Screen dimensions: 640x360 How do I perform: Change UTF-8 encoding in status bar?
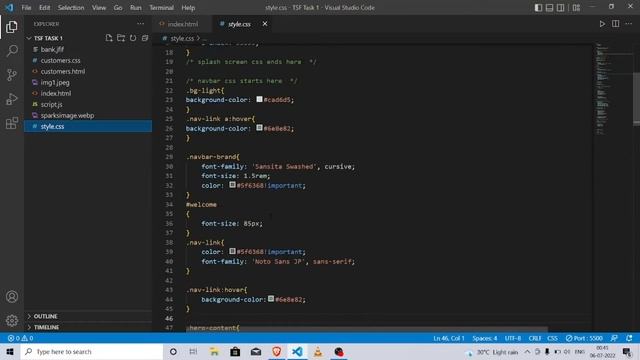click(513, 338)
